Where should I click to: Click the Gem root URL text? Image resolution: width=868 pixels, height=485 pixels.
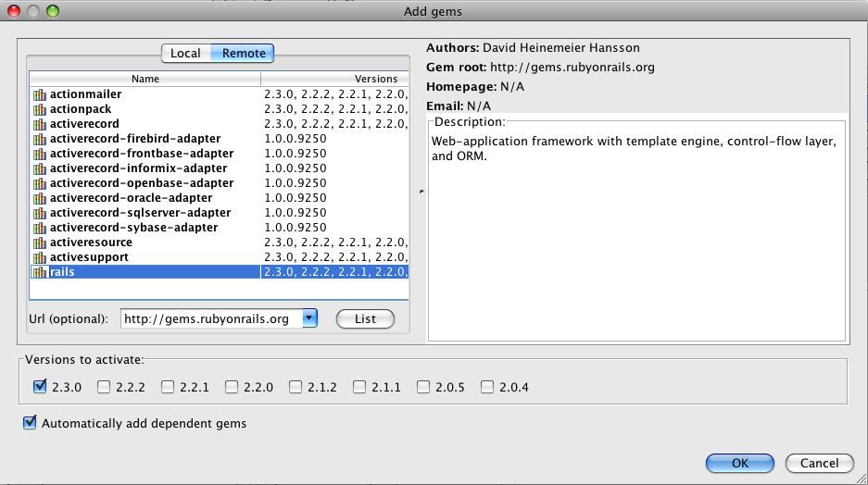click(x=572, y=68)
